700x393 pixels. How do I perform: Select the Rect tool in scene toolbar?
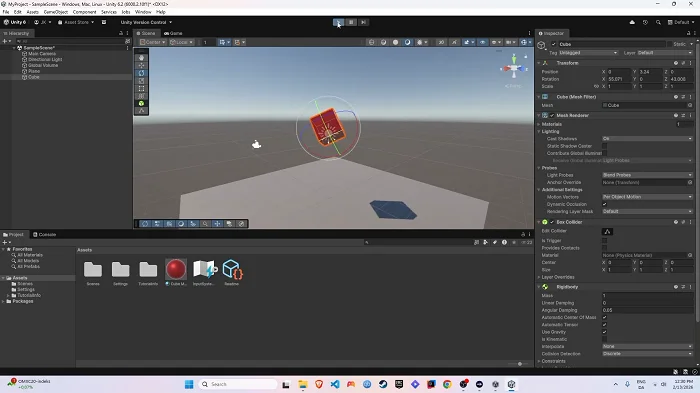tap(142, 88)
